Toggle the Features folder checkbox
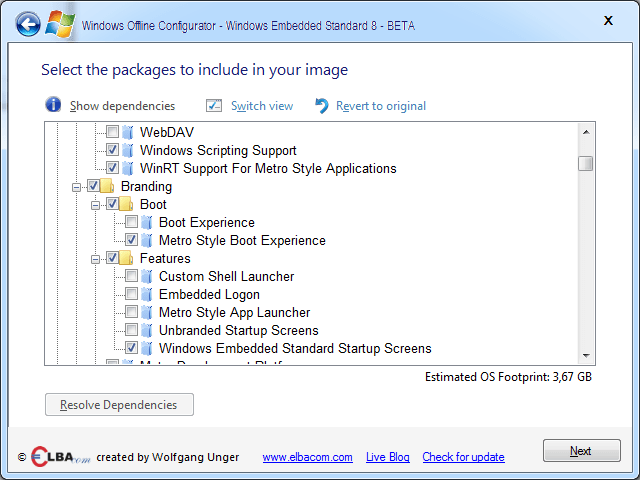Screen dimensions: 640x480 112,258
